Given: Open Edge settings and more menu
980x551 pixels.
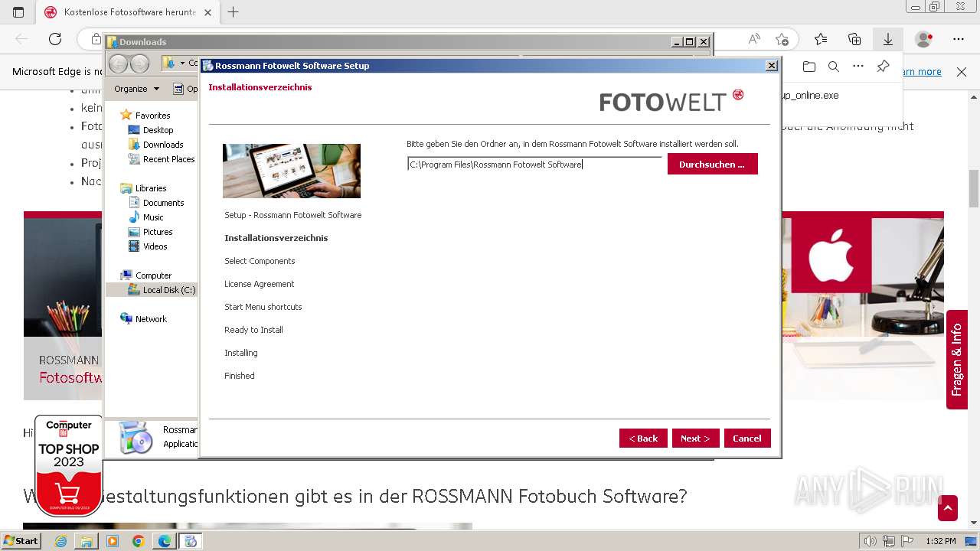Looking at the screenshot, I should pos(959,39).
